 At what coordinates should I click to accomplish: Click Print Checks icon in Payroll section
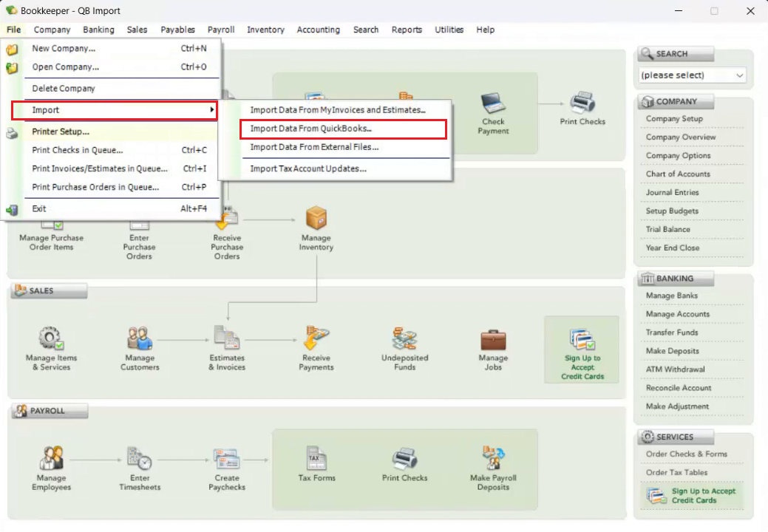point(404,459)
